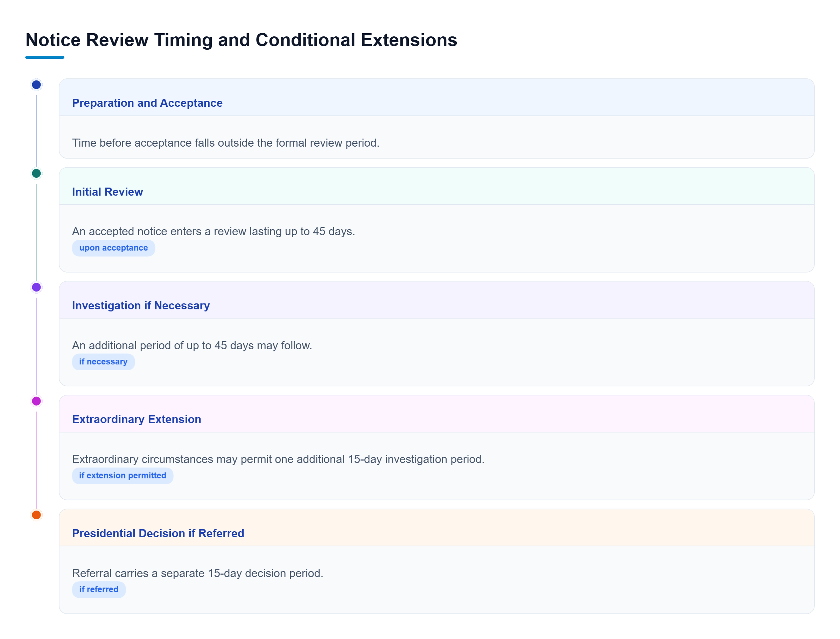Viewport: 840px width, 639px height.
Task: Click the 'Initial Review' heading
Action: (x=108, y=192)
